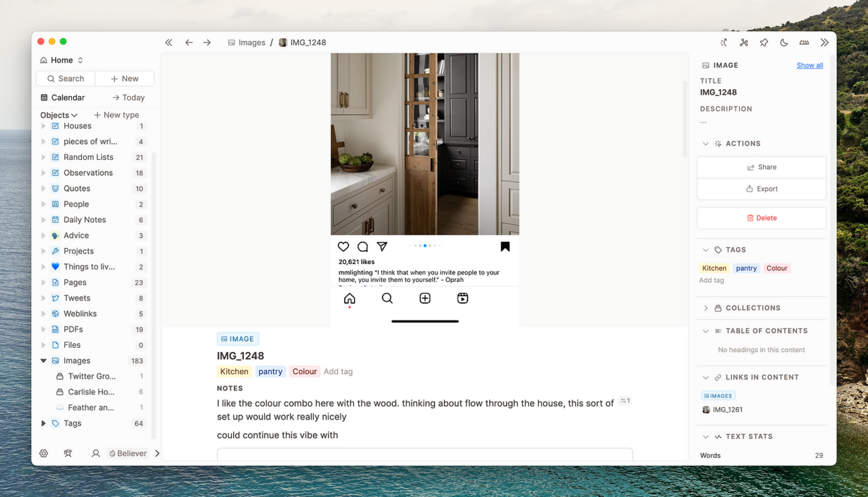
Task: Open linked image IMG_1261
Action: (722, 410)
